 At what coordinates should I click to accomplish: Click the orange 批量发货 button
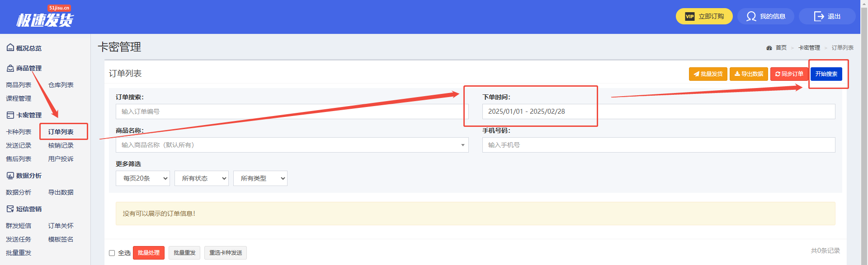pyautogui.click(x=708, y=74)
